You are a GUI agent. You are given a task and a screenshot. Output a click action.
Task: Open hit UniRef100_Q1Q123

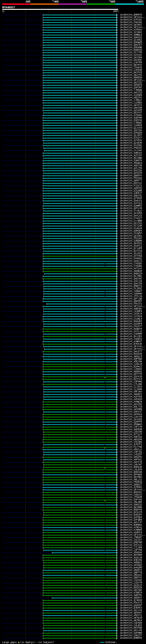click(x=131, y=585)
